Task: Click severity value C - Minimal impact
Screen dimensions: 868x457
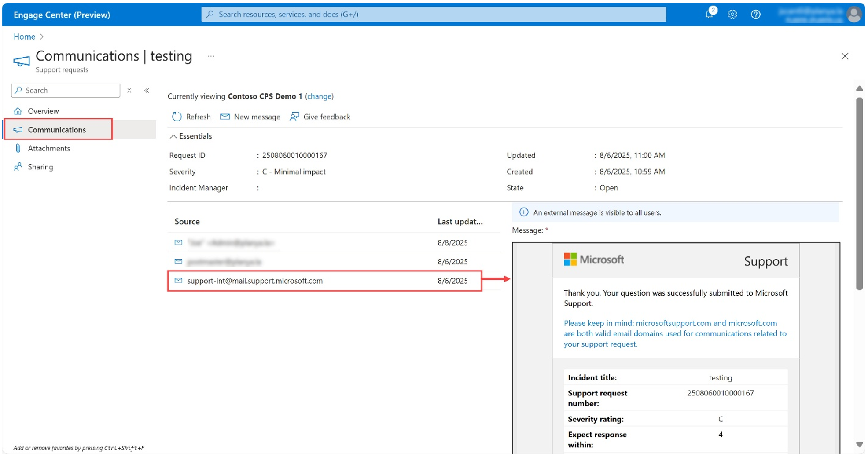Action: point(294,172)
